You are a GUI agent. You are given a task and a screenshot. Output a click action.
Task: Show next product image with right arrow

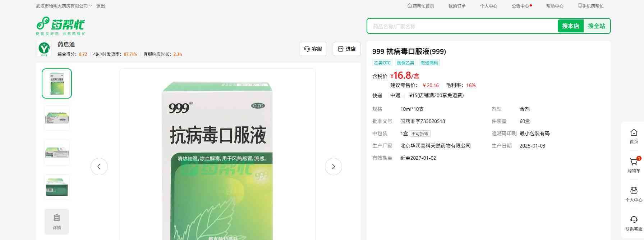[333, 167]
